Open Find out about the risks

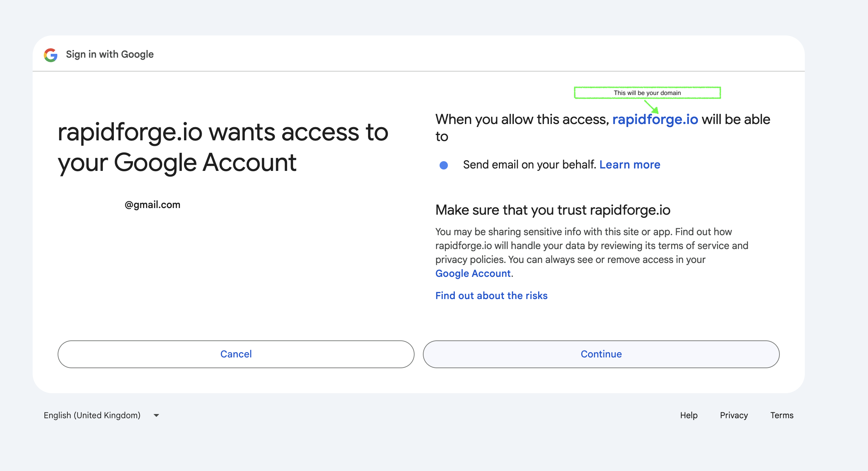click(491, 296)
